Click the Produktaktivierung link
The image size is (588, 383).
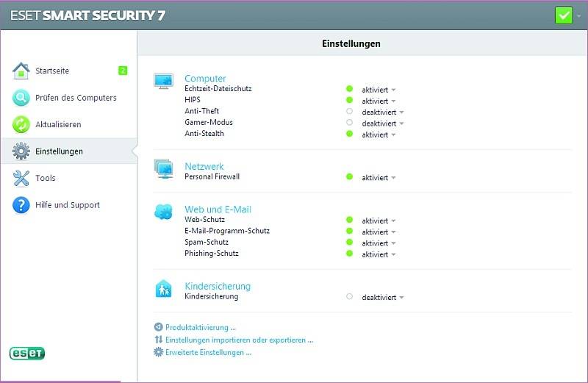(x=201, y=327)
